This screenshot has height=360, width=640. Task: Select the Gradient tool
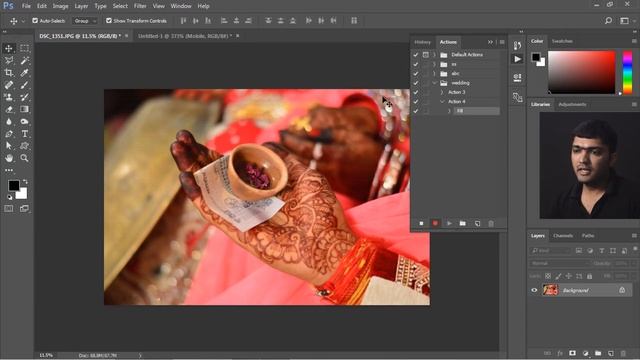click(x=24, y=109)
